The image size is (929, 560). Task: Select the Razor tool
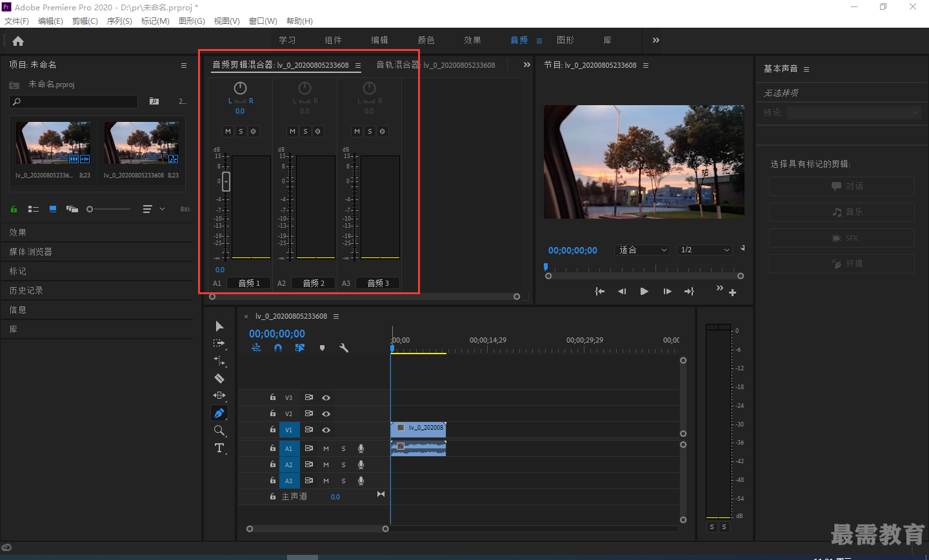click(219, 378)
